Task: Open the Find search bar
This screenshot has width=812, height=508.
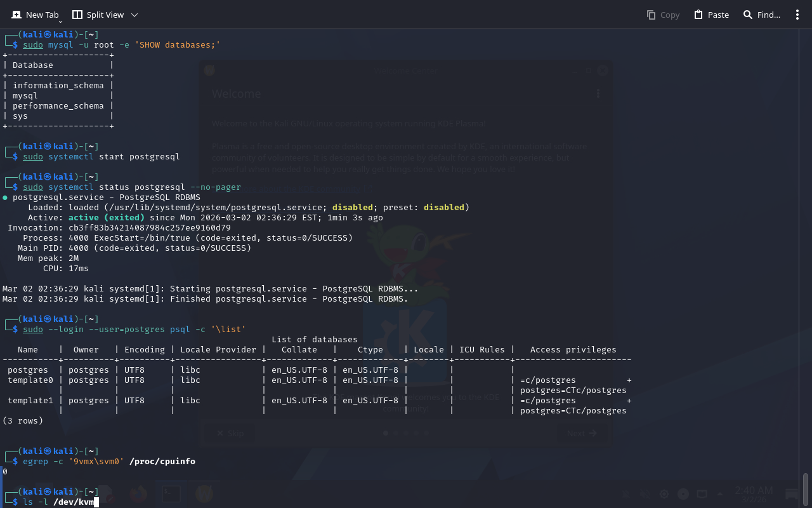Action: click(761, 15)
